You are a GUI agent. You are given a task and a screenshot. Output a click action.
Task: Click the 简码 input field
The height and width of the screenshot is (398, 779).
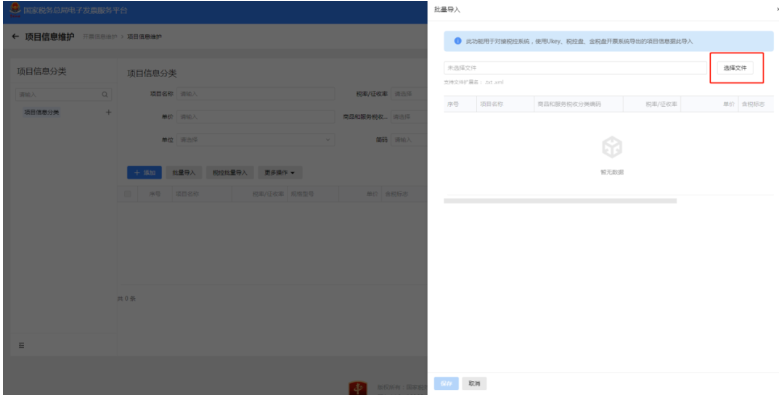click(409, 140)
